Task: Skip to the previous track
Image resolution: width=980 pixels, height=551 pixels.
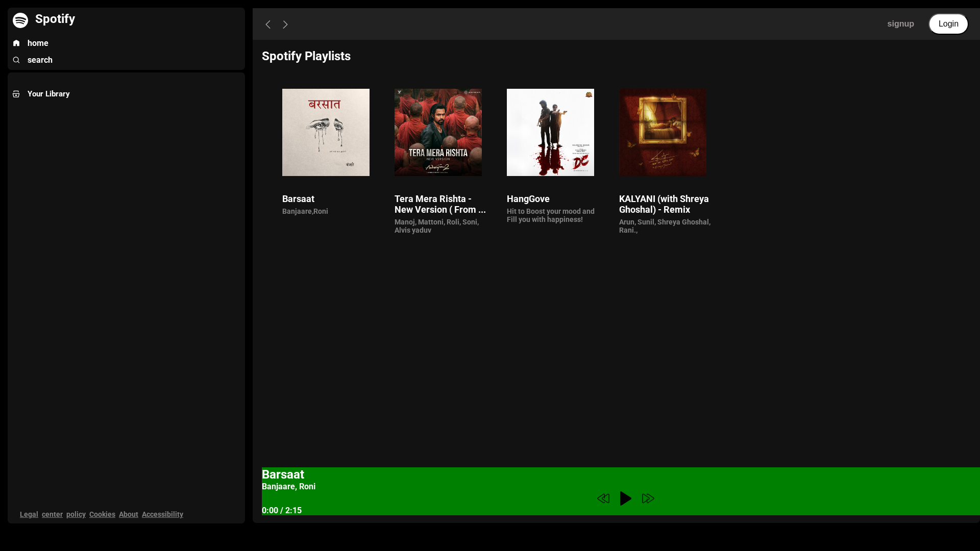Action: 603,498
